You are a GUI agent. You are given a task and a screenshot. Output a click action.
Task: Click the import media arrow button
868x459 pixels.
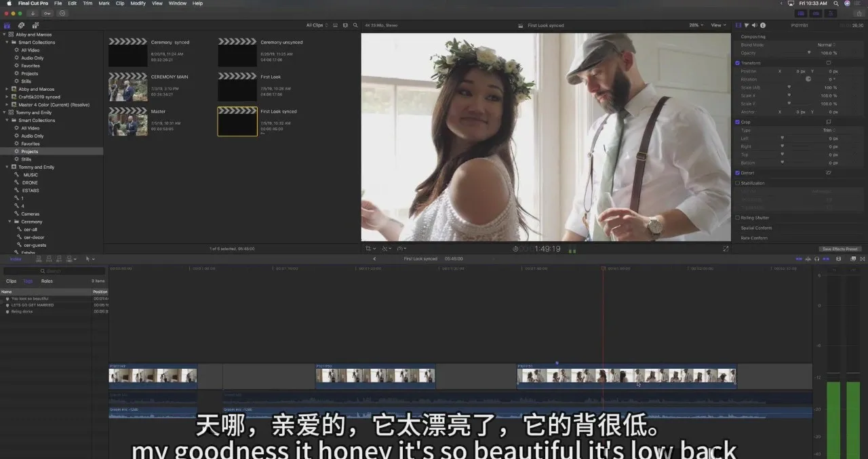(34, 13)
